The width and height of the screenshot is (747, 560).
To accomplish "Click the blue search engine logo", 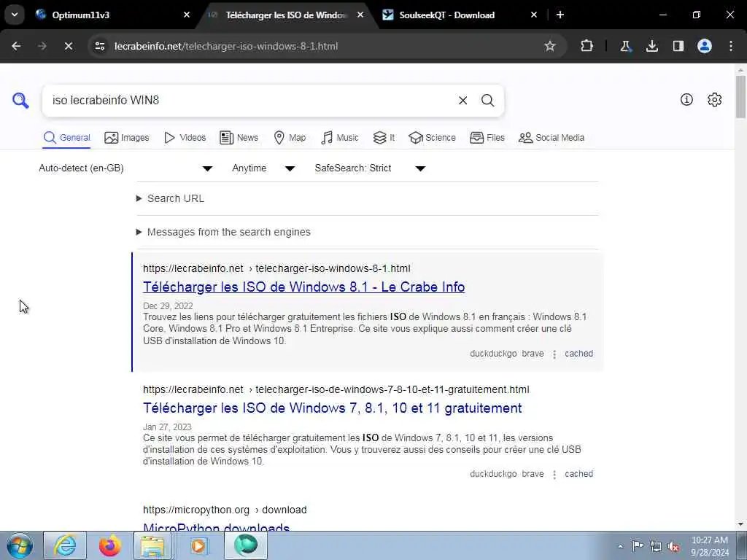I will [20, 101].
